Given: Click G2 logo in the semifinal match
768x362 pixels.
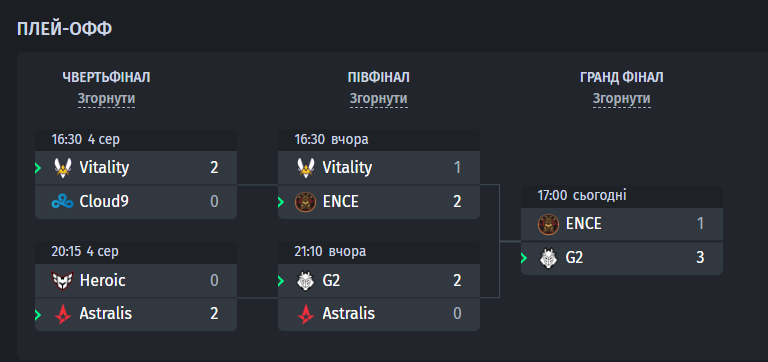Looking at the screenshot, I should [306, 281].
